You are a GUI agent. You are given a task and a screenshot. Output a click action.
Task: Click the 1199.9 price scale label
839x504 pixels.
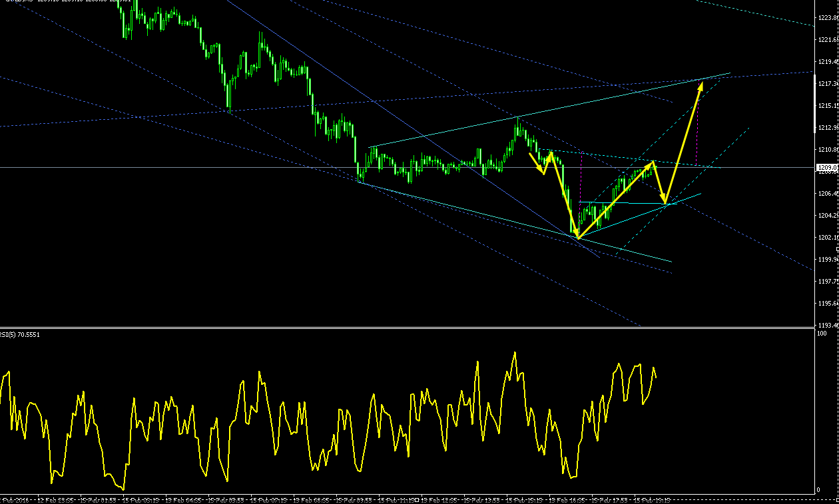click(828, 260)
